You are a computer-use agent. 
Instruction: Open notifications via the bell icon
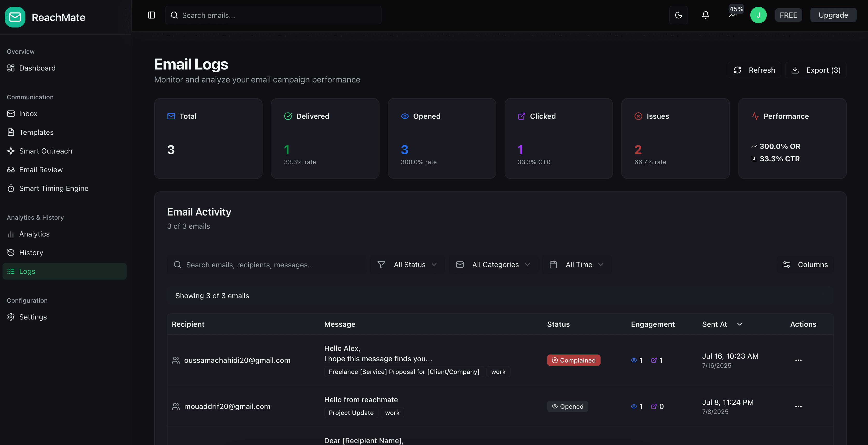pos(705,15)
